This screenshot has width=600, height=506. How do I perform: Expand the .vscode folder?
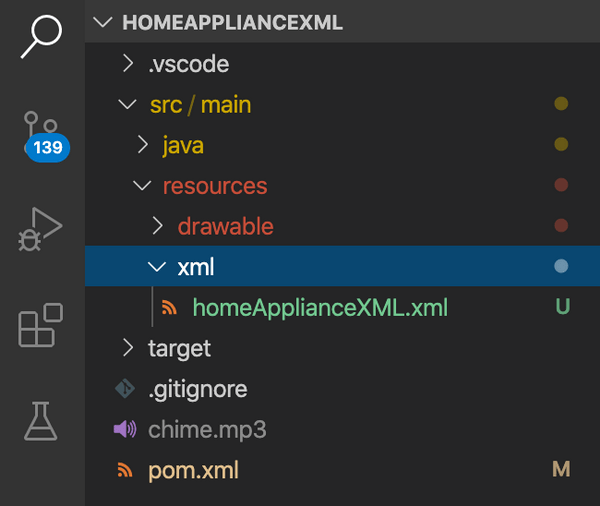pos(127,64)
